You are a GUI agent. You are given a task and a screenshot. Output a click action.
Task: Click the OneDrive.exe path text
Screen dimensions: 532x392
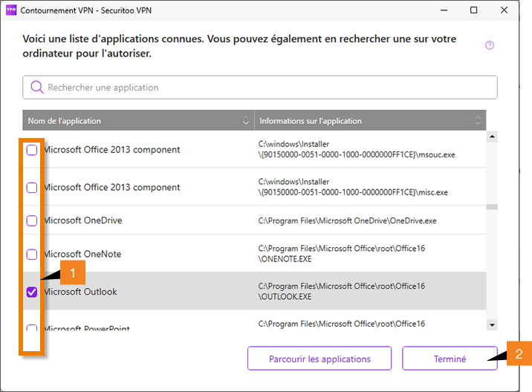pyautogui.click(x=347, y=220)
